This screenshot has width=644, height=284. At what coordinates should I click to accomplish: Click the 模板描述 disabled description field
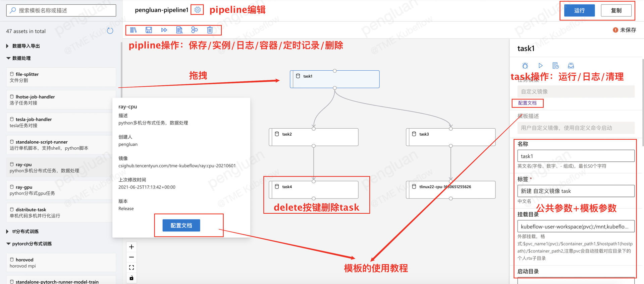point(576,128)
